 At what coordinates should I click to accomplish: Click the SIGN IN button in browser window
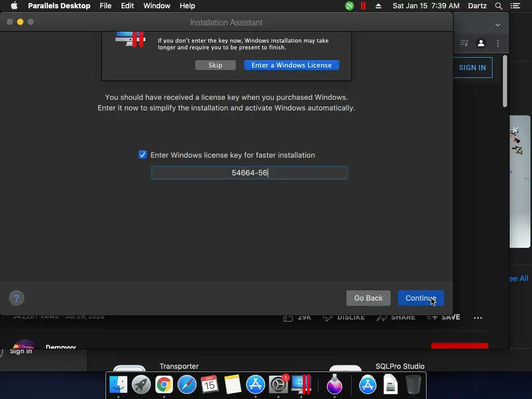[472, 68]
